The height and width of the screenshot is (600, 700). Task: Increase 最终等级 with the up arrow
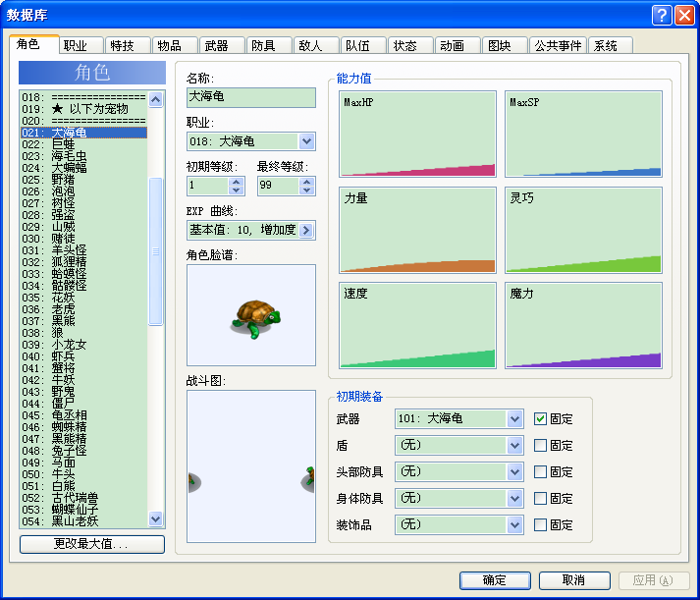[306, 182]
